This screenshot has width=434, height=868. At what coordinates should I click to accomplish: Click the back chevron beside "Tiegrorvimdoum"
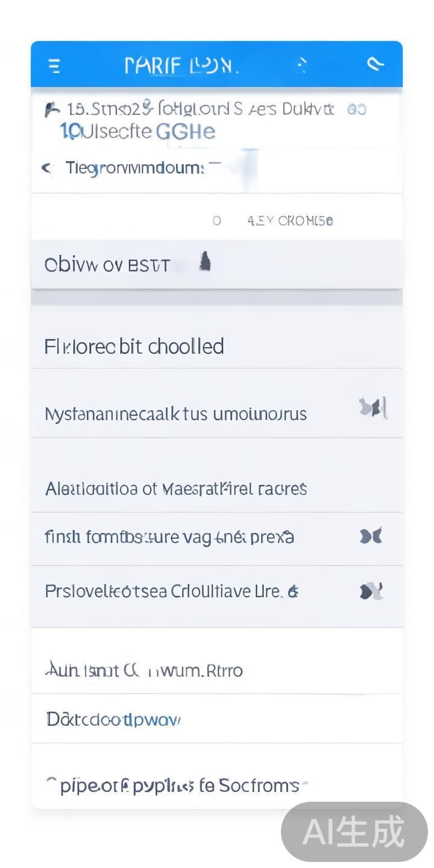47,168
